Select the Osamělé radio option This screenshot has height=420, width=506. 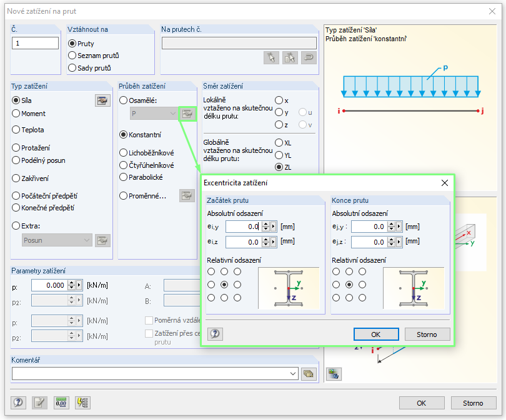pyautogui.click(x=123, y=100)
